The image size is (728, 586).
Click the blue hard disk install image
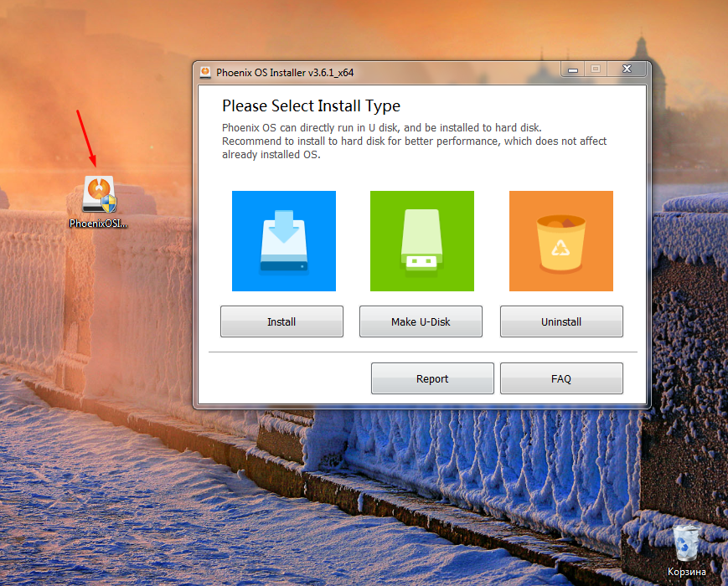(283, 241)
